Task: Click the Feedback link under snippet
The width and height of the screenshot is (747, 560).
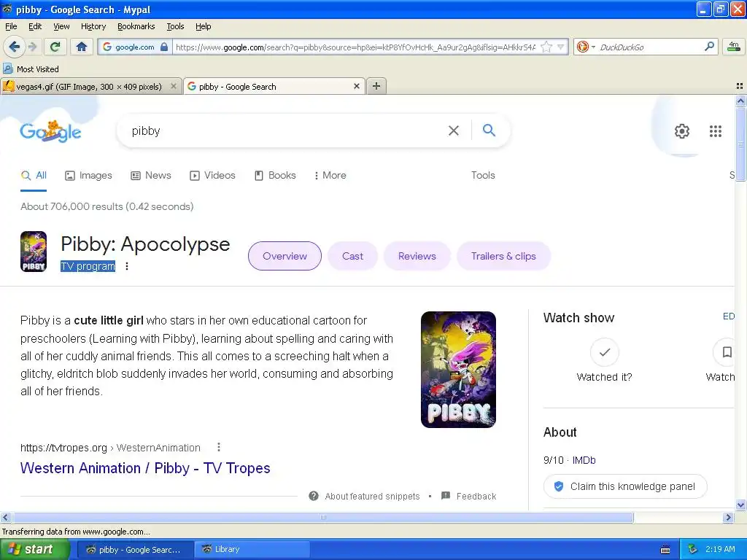Action: click(x=469, y=496)
